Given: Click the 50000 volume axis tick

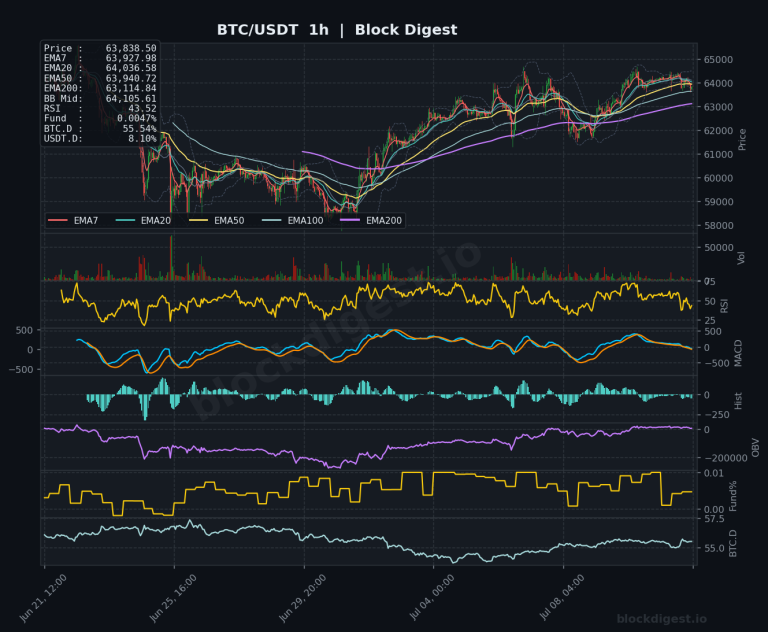Looking at the screenshot, I should click(718, 247).
